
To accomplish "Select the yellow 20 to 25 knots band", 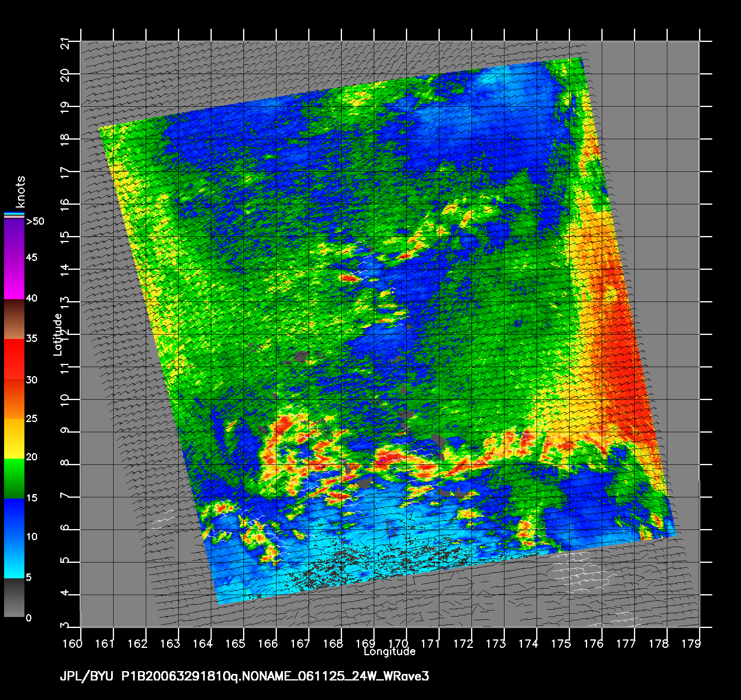I will (x=14, y=439).
